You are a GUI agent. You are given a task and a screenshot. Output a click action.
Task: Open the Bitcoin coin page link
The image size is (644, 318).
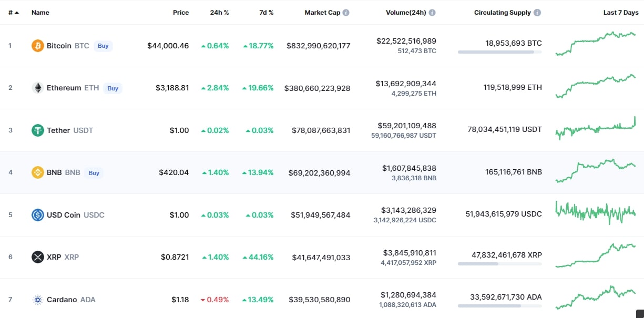click(x=59, y=46)
